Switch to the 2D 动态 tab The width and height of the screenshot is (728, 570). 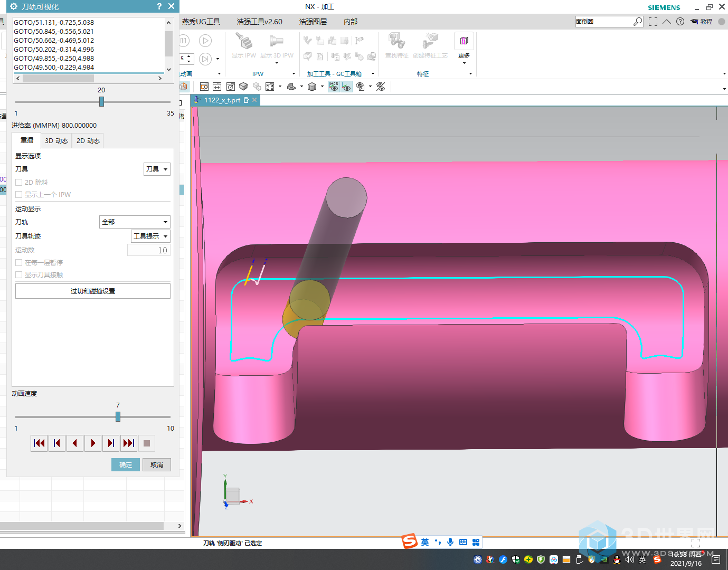pos(88,141)
